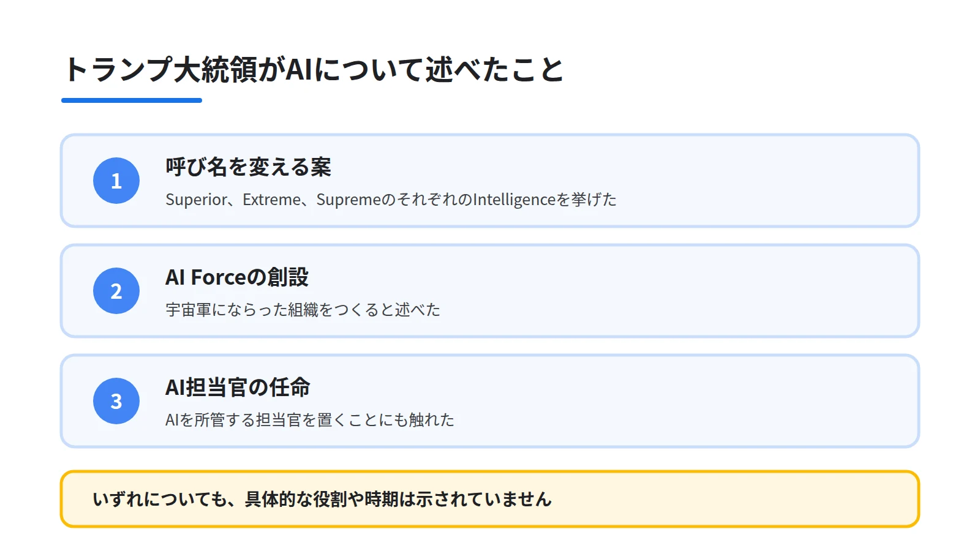Screen dimensions: 980x551
Task: Click the 示されていません ending in the note
Action: coord(484,499)
